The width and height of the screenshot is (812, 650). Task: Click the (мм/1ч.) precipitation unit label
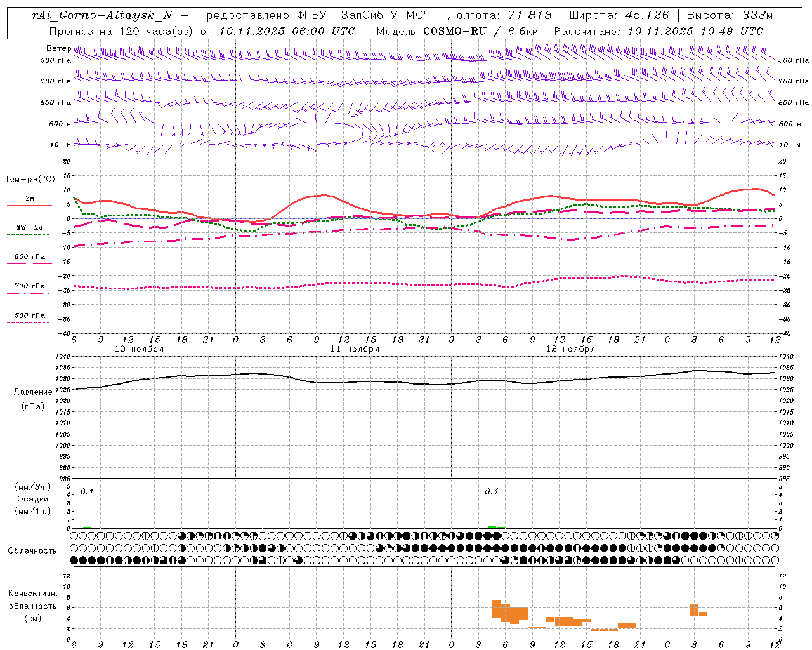point(33,511)
